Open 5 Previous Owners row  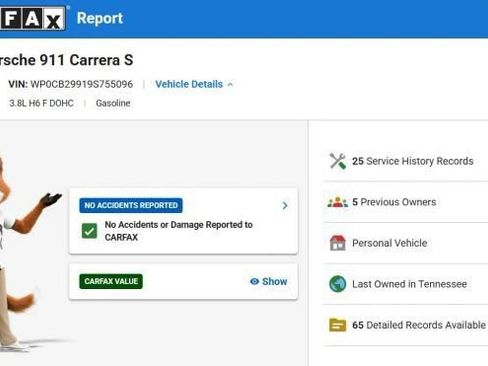click(x=405, y=202)
